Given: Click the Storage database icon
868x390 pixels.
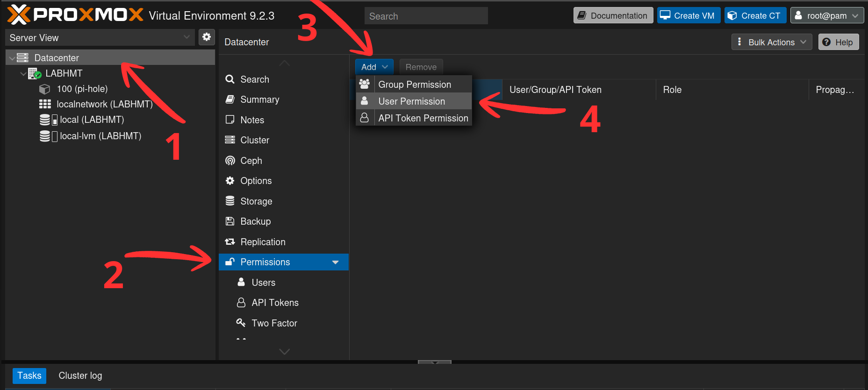Looking at the screenshot, I should (230, 201).
